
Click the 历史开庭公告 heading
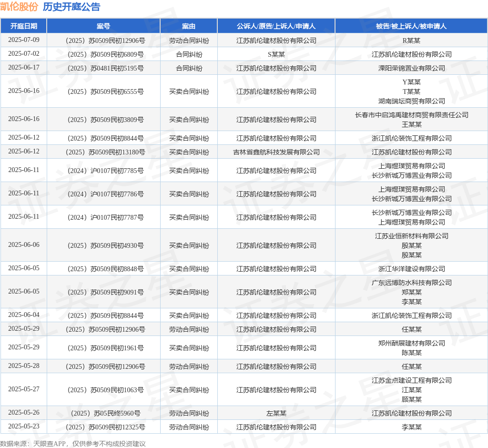coord(71,7)
